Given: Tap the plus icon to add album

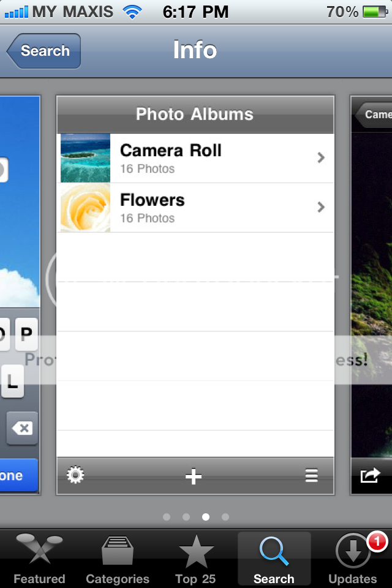Looking at the screenshot, I should tap(194, 477).
